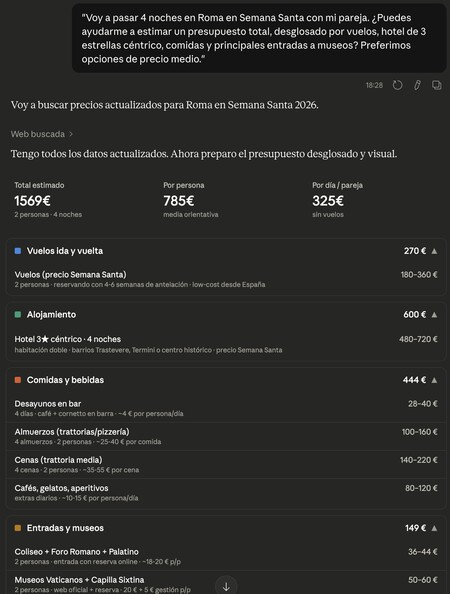
Task: Click the 100–160 € lunch price range
Action: click(420, 432)
